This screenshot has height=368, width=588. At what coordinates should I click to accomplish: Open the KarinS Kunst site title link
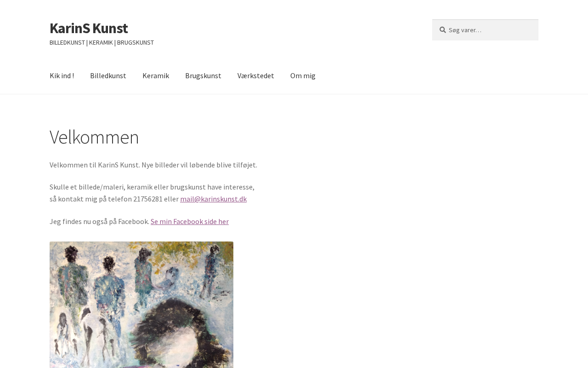89,28
